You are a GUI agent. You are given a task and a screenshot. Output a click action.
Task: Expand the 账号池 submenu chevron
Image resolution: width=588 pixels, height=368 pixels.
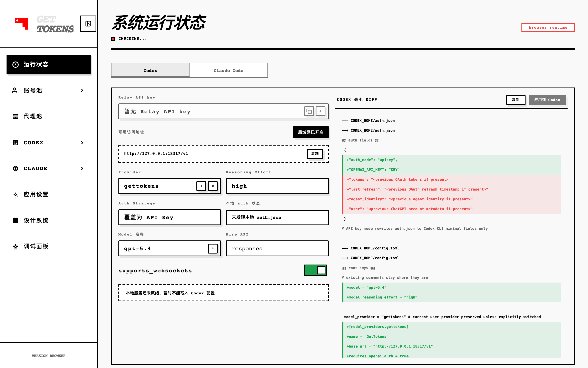pos(82,90)
